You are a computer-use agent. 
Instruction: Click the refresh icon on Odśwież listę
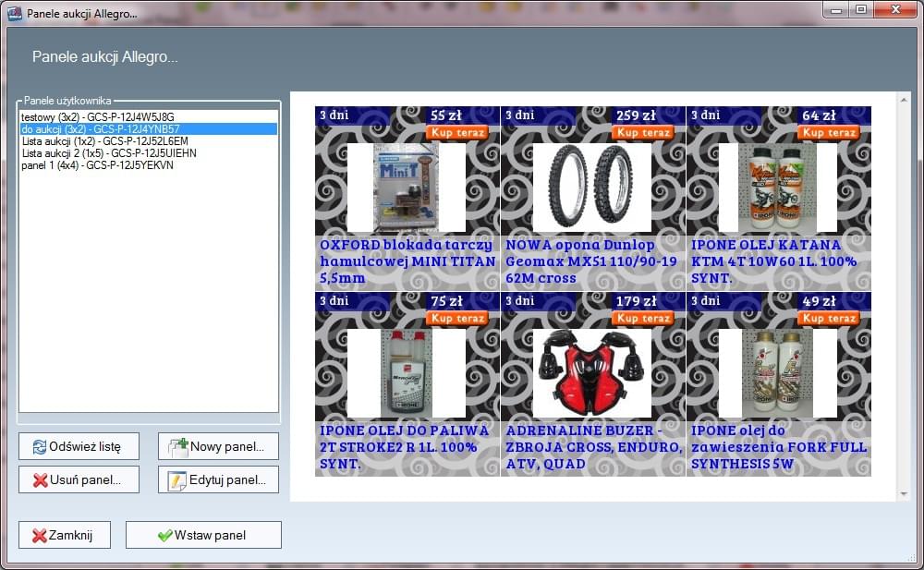click(x=40, y=447)
